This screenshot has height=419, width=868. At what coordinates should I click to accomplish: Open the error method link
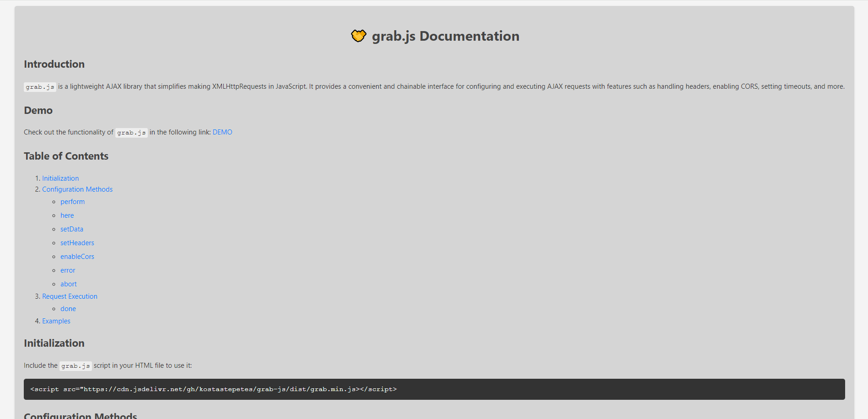click(68, 270)
